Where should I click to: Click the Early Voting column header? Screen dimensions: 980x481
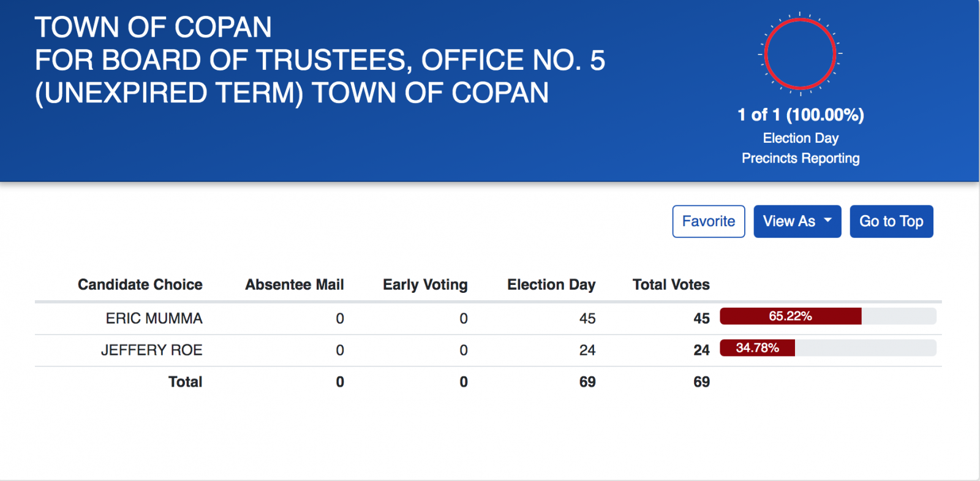(x=425, y=285)
